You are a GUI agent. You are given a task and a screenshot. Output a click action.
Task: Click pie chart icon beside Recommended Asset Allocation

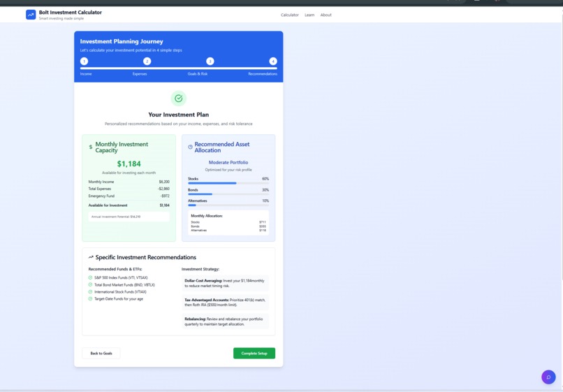tap(190, 147)
